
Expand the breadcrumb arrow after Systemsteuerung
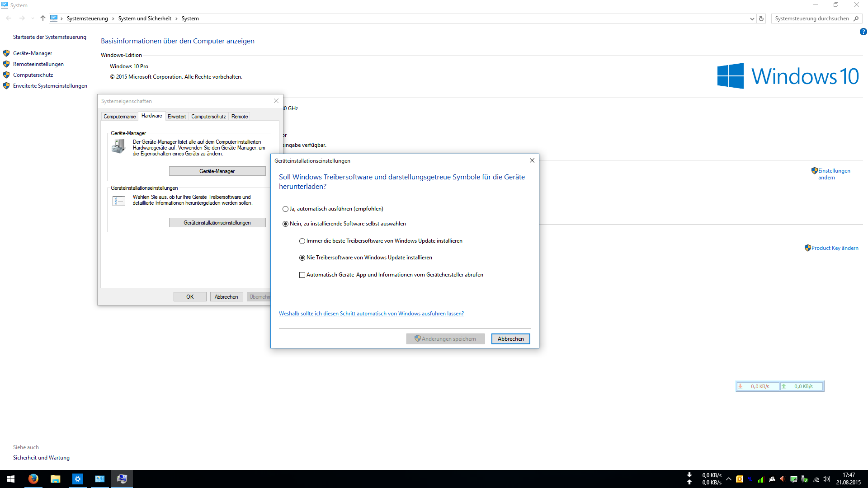pos(113,19)
